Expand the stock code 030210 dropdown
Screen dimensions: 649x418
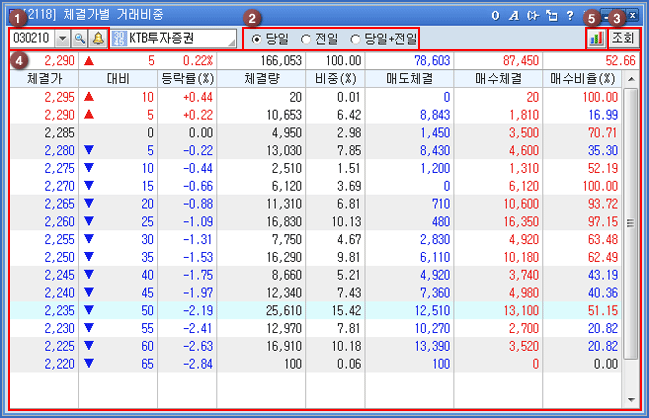coord(64,38)
